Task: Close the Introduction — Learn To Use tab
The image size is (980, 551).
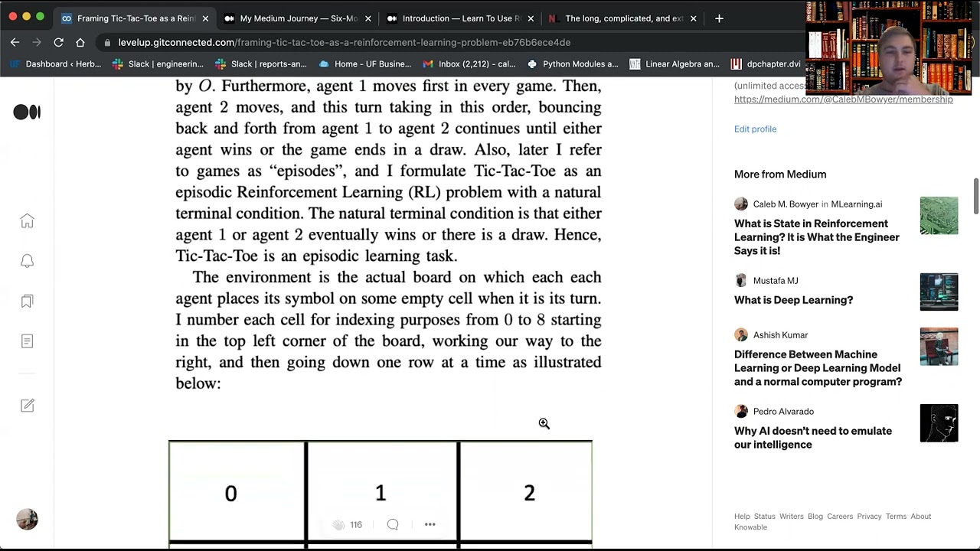Action: (531, 18)
